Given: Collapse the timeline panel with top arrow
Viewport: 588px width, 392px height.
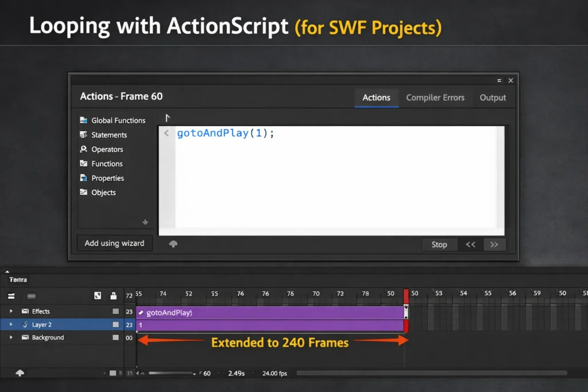Looking at the screenshot, I should click(7, 271).
